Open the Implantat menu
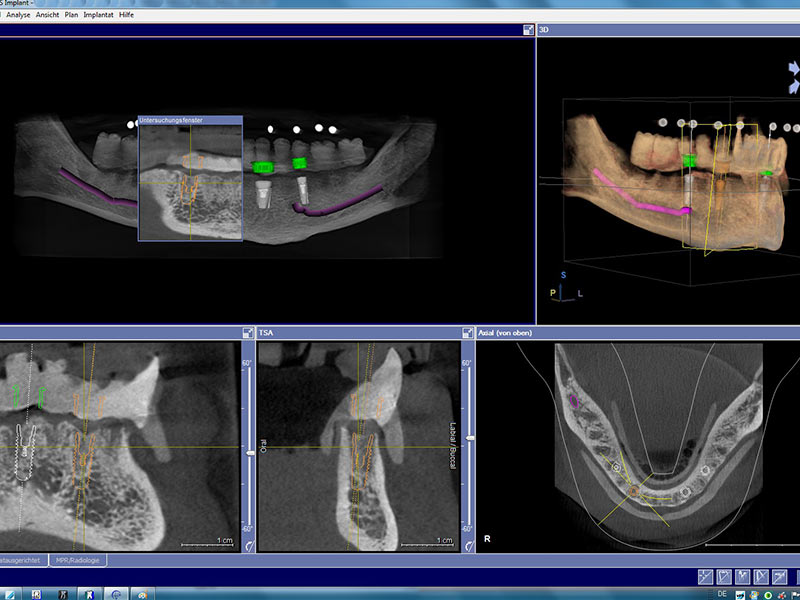This screenshot has height=600, width=800. [x=98, y=16]
